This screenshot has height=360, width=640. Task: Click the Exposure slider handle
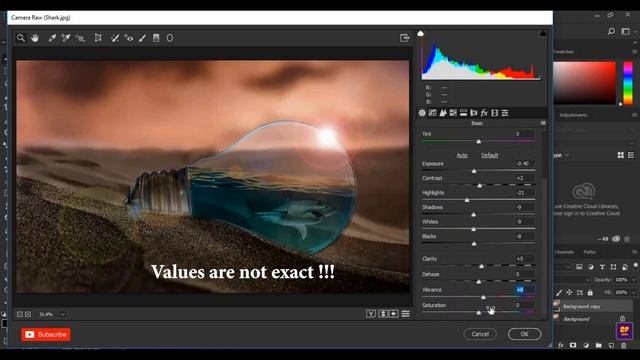(x=474, y=171)
